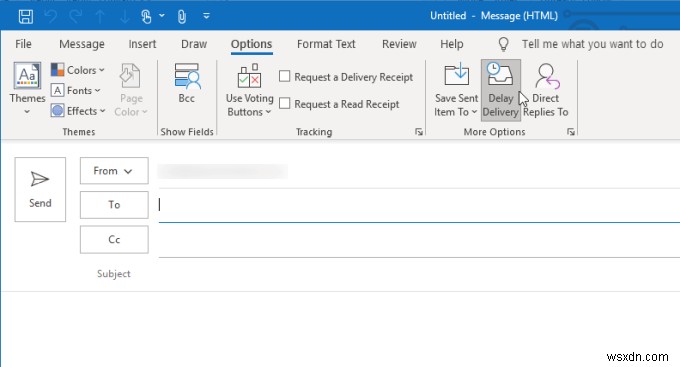Screen dimensions: 680x367
Task: Click the Previous Item up arrow
Action: [100, 16]
